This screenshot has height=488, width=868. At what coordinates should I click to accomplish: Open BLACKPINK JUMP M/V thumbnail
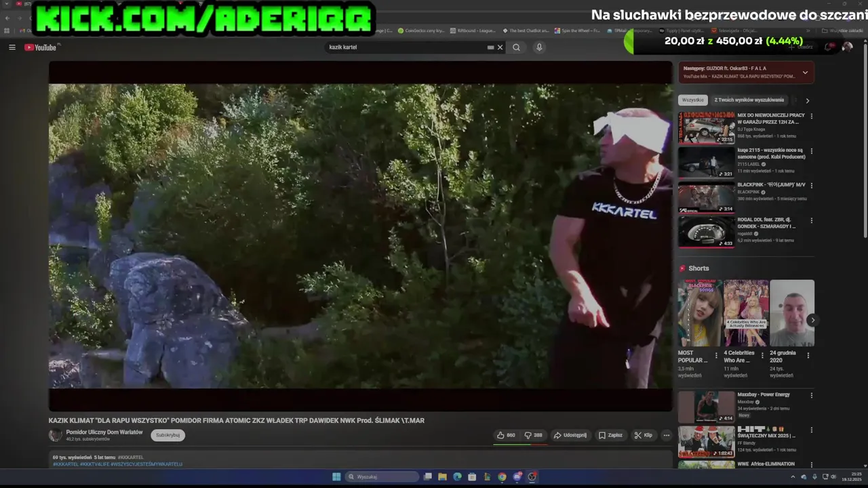coord(707,197)
